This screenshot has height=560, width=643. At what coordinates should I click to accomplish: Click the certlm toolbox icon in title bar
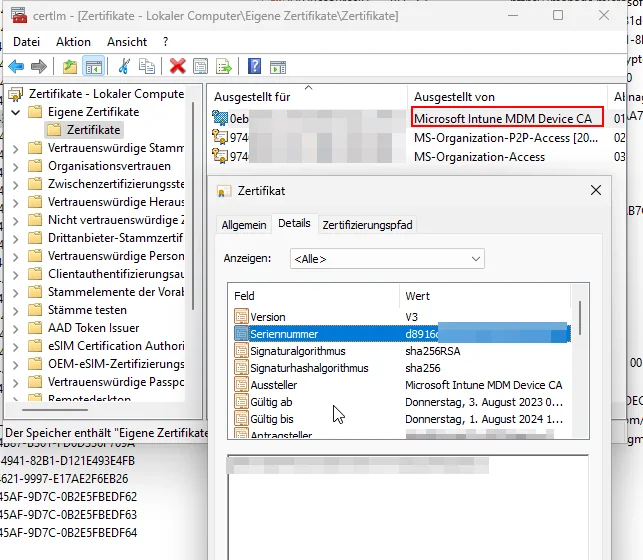pyautogui.click(x=19, y=16)
